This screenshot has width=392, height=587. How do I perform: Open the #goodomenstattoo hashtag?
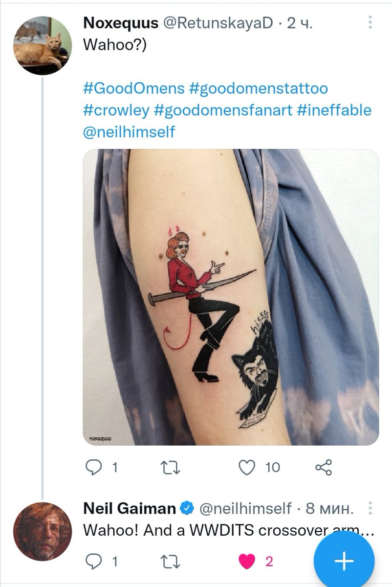(258, 89)
